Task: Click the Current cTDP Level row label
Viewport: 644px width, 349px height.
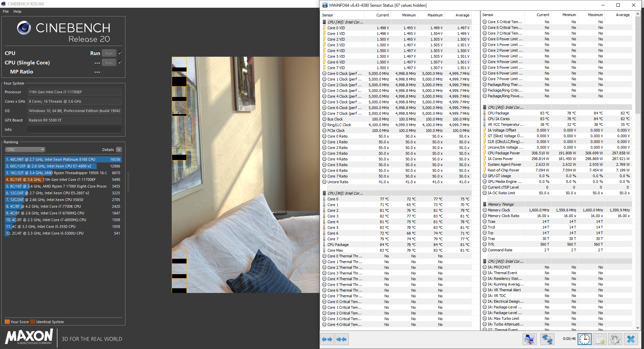Action: tap(503, 187)
